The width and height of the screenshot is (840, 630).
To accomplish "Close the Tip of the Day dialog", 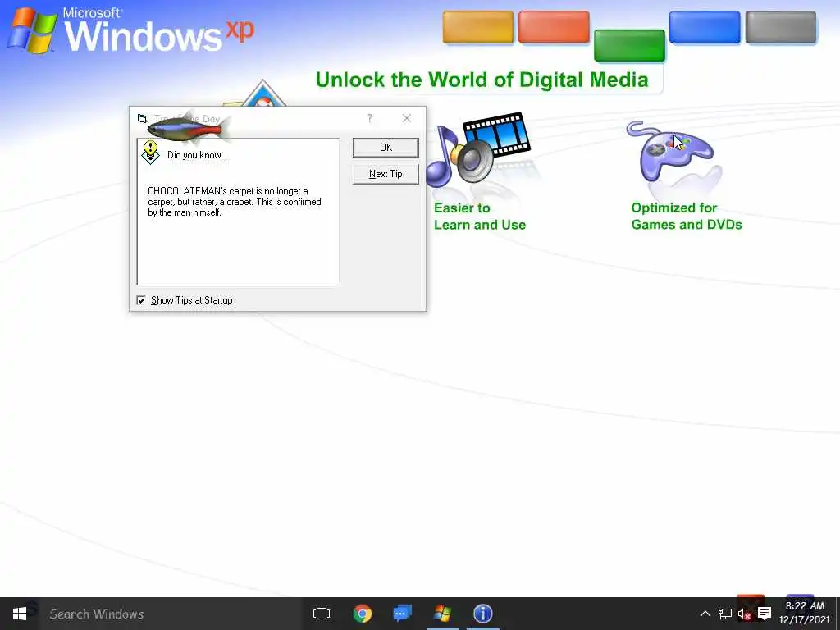I will click(407, 118).
